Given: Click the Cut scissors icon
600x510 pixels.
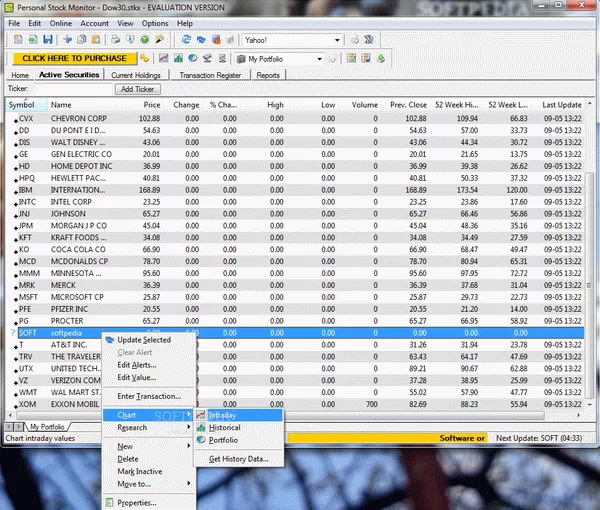Looking at the screenshot, I should 68,39.
